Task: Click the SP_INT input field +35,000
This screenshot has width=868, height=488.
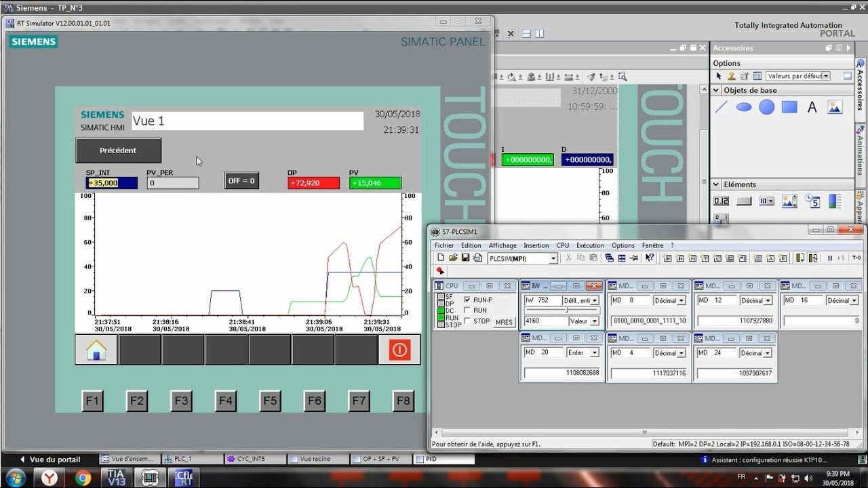Action: click(112, 183)
